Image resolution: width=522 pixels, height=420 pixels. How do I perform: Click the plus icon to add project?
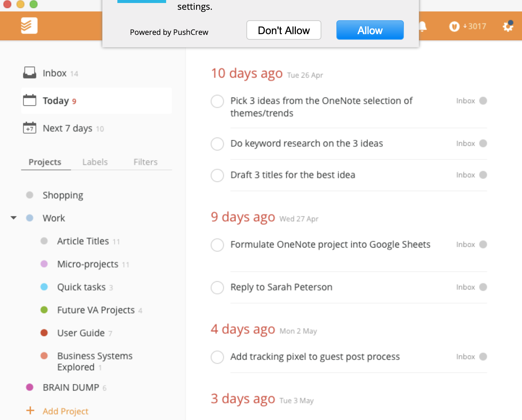(x=30, y=411)
